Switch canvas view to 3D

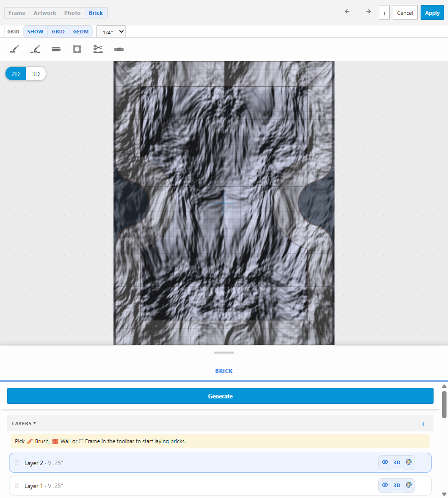(35, 74)
